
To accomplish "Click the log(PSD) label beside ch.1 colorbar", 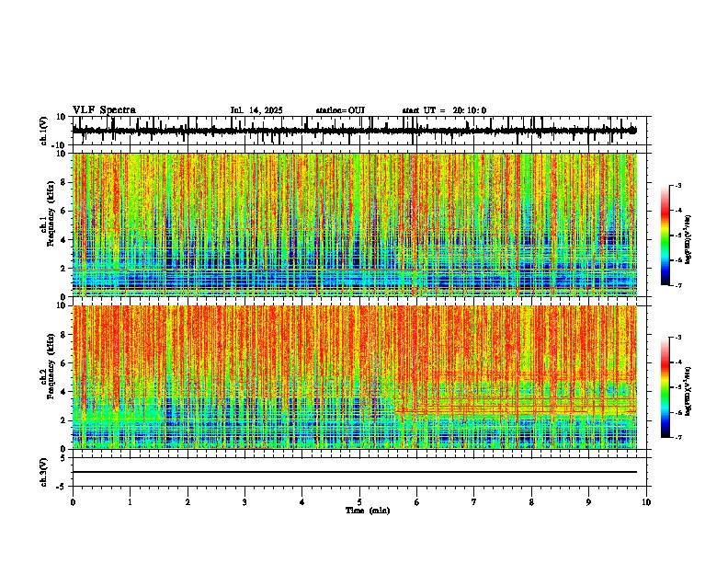I will coord(688,240).
